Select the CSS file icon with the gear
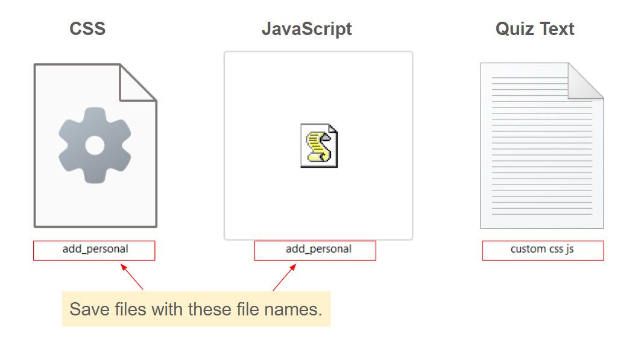 click(x=95, y=145)
